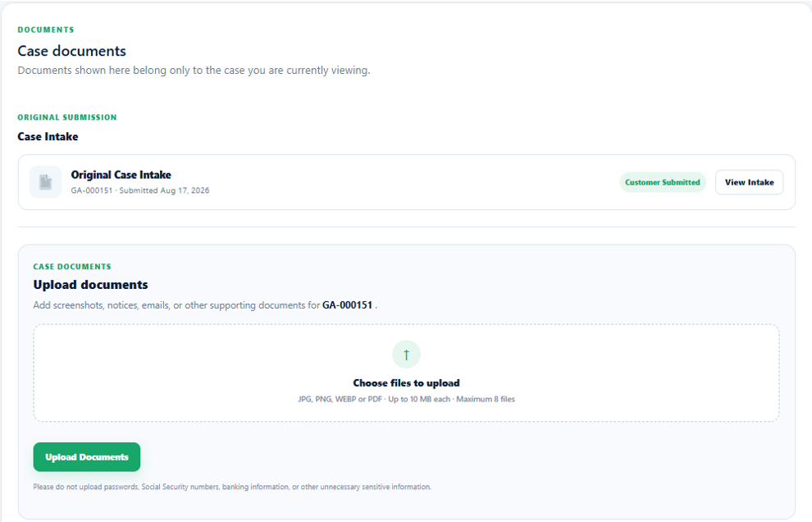Select the Customer Submitted status badge
This screenshot has height=522, width=812.
(663, 182)
